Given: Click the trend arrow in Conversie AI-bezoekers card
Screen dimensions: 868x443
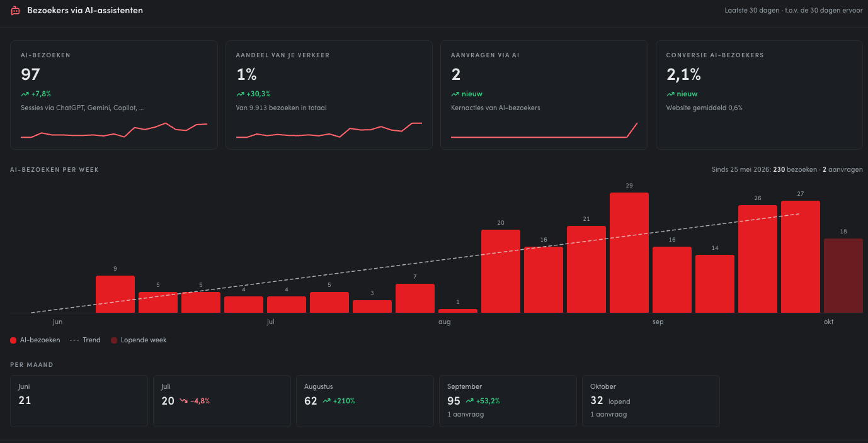Looking at the screenshot, I should pos(671,94).
